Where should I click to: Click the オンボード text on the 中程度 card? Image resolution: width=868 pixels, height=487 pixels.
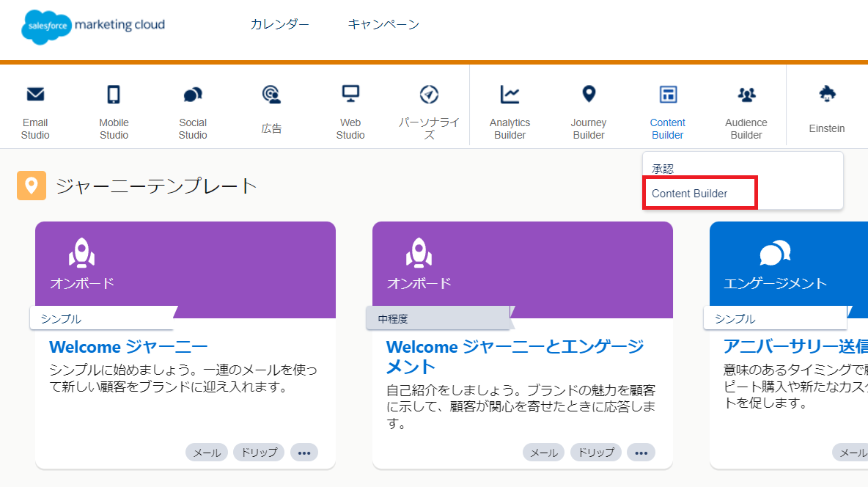(419, 284)
